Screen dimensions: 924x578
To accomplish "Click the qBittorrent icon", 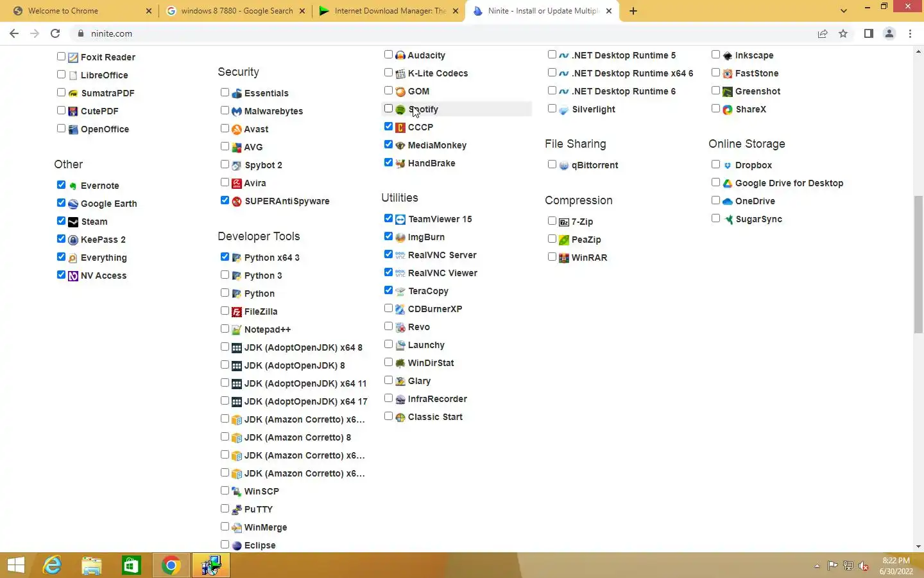I will point(564,166).
